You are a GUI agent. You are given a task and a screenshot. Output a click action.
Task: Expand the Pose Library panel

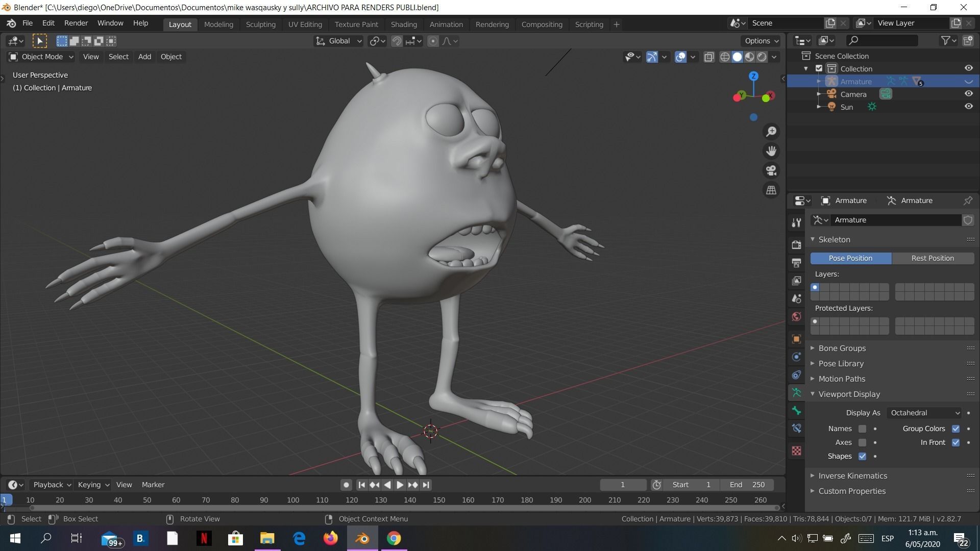tap(841, 363)
